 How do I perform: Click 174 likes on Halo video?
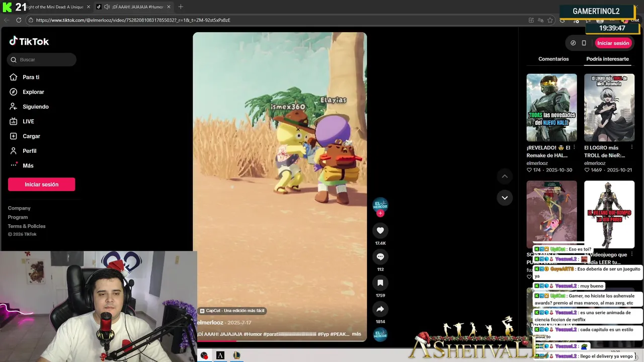534,170
